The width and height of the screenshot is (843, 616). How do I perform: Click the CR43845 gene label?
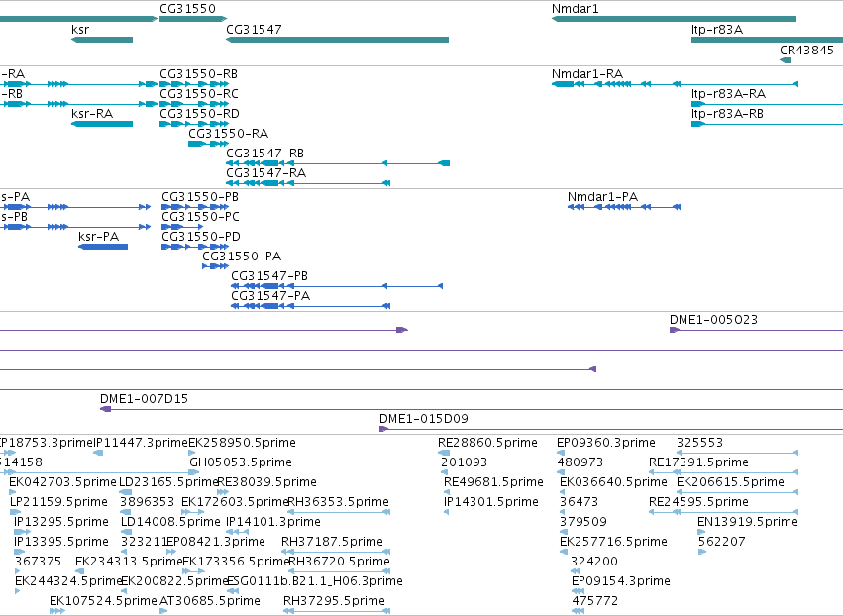pyautogui.click(x=806, y=50)
